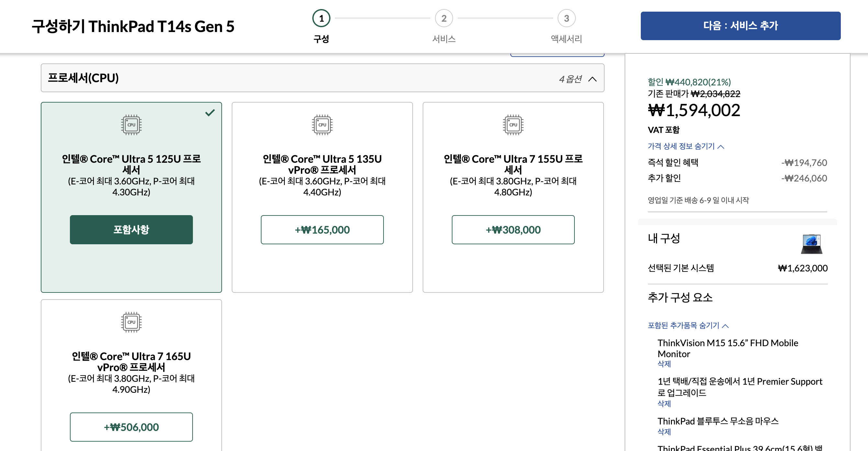This screenshot has height=451, width=868.
Task: Collapse the 프로세서(CPU) section chevron
Action: [592, 79]
